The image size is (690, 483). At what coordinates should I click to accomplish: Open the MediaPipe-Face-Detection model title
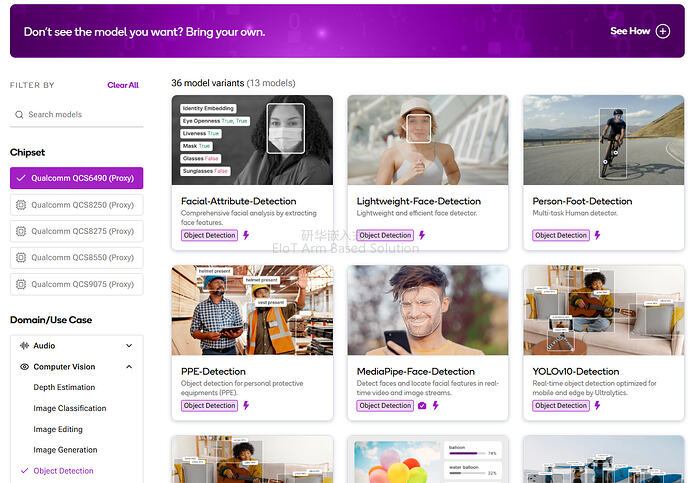coord(415,372)
